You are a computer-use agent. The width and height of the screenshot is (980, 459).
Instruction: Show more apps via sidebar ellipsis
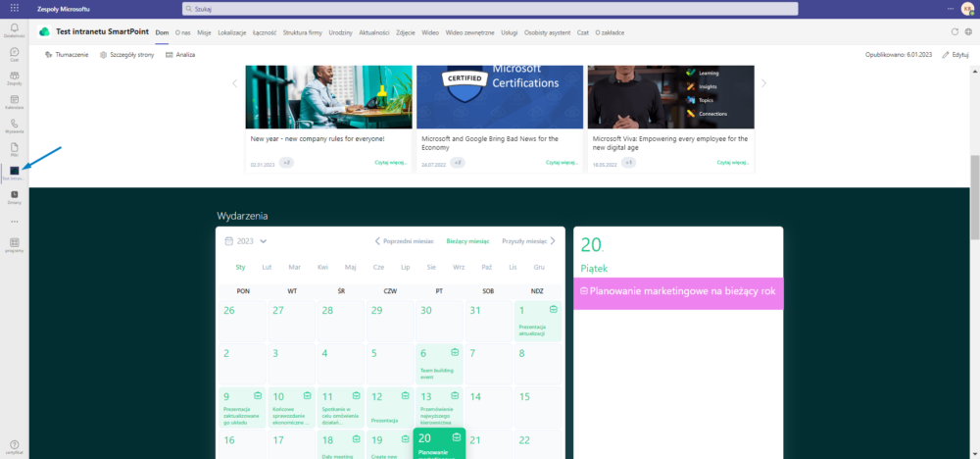click(14, 221)
